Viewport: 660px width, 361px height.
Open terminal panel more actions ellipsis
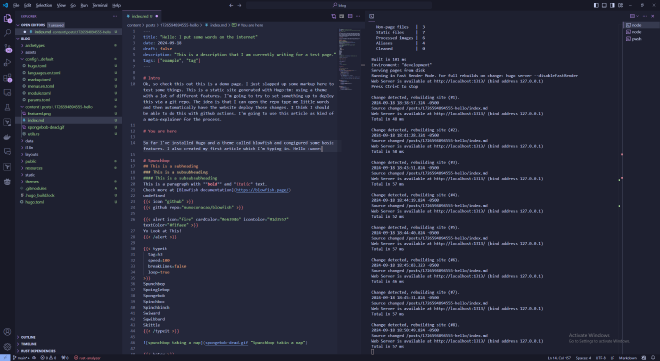coord(645,16)
